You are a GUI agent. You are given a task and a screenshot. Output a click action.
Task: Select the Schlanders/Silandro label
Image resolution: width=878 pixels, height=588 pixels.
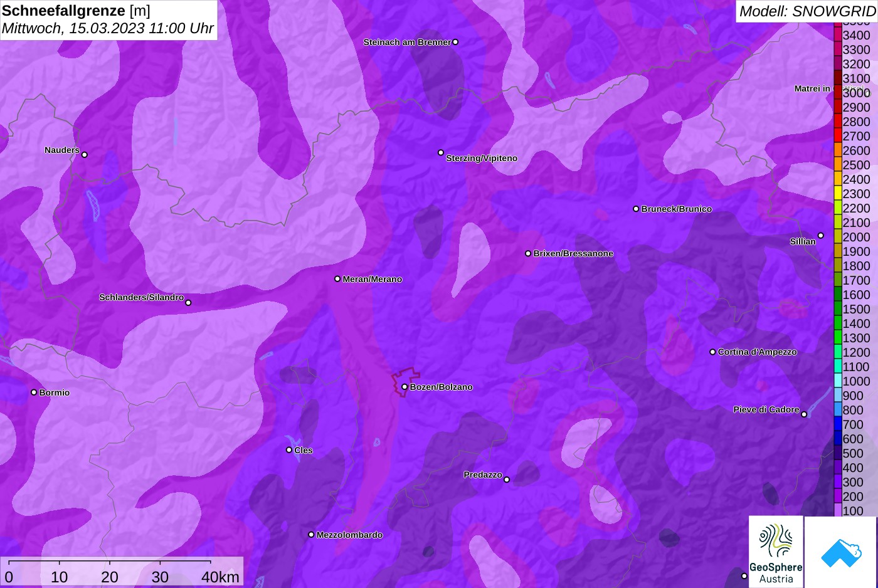141,297
